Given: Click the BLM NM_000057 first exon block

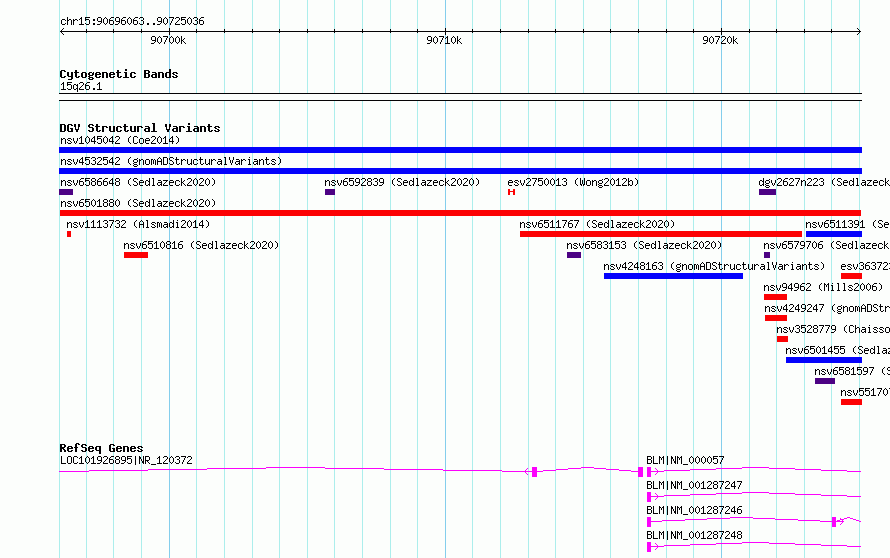Looking at the screenshot, I should coord(649,472).
